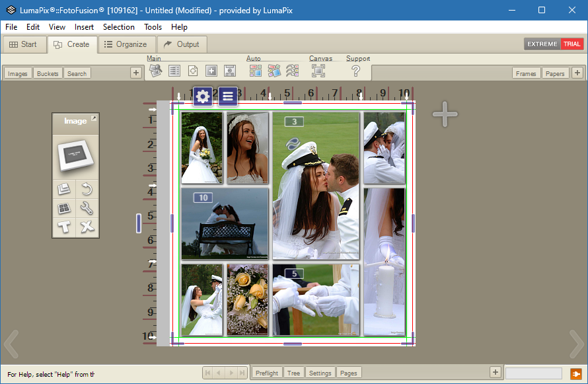Go to next page with right chevron

pyautogui.click(x=576, y=344)
